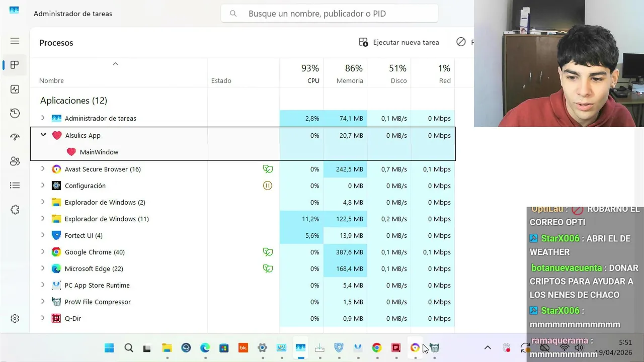Expand Avast Secure Browser (16) group
644x362 pixels.
point(43,169)
